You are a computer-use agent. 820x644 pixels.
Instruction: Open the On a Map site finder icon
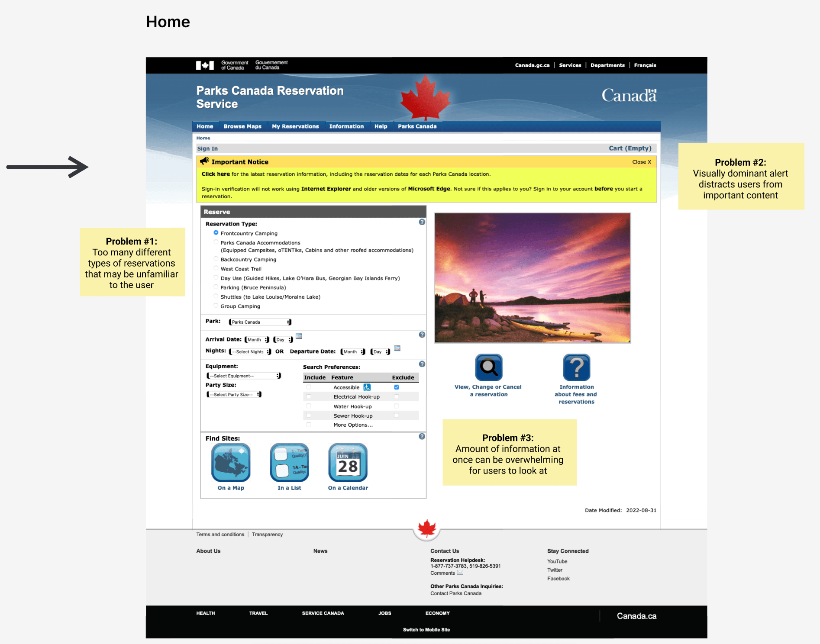tap(231, 462)
